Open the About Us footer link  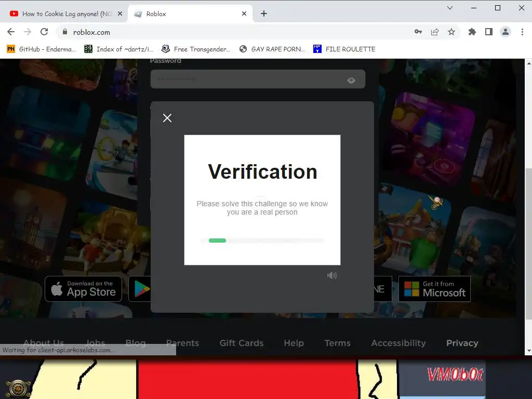tap(44, 343)
